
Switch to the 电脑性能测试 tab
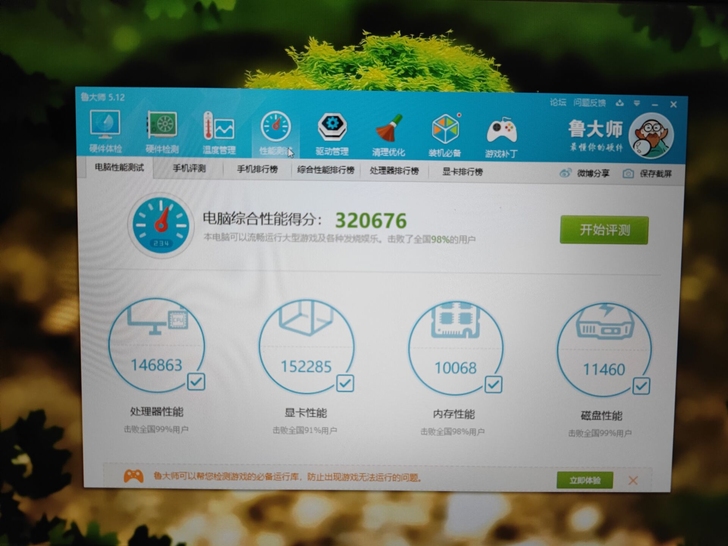[x=119, y=167]
